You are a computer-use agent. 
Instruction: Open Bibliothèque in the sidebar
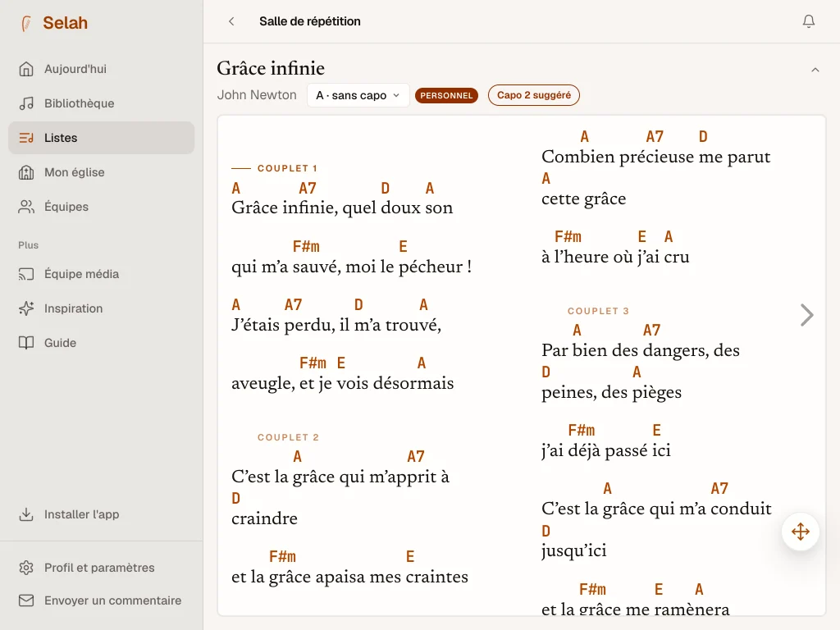click(101, 103)
